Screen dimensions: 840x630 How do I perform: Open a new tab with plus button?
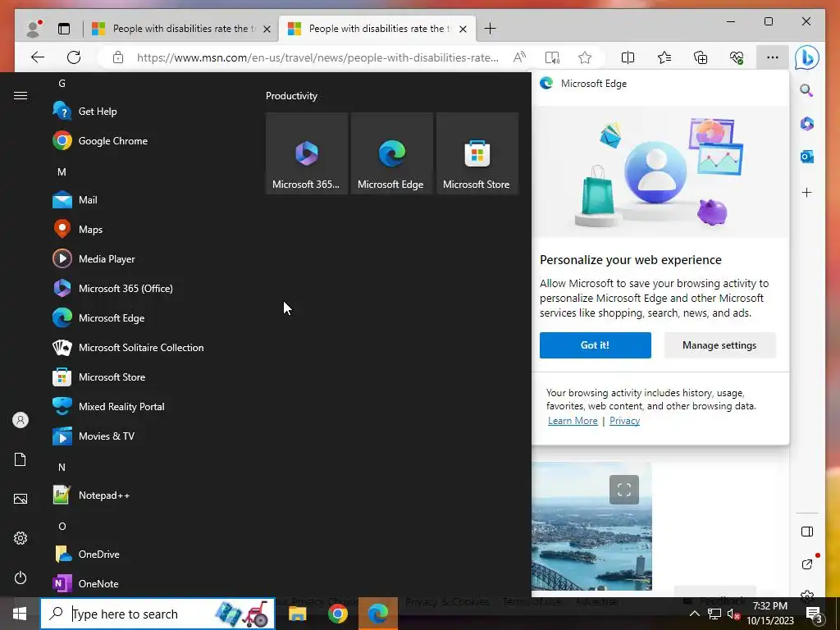(490, 29)
